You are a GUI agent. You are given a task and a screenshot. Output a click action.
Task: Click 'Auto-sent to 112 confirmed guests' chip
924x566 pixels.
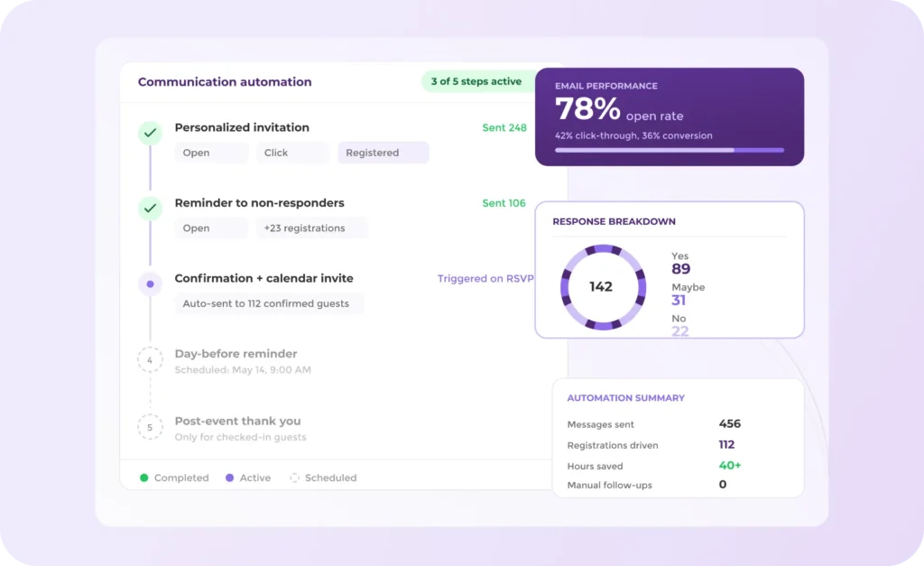click(269, 303)
